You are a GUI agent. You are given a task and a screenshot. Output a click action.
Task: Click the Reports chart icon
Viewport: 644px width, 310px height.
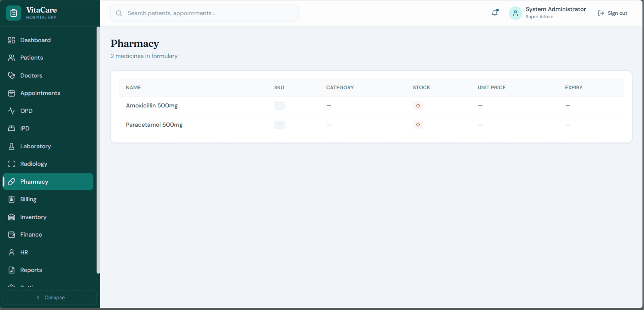tap(12, 270)
